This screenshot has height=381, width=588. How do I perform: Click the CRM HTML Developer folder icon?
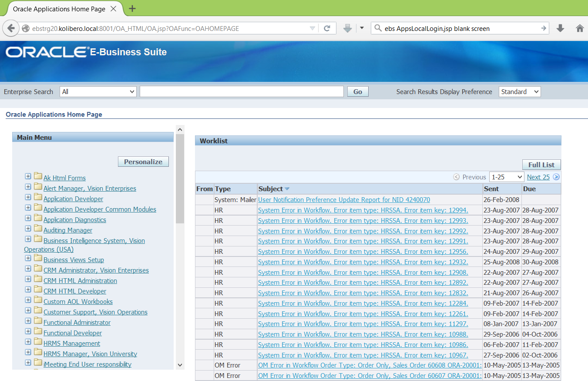click(38, 289)
